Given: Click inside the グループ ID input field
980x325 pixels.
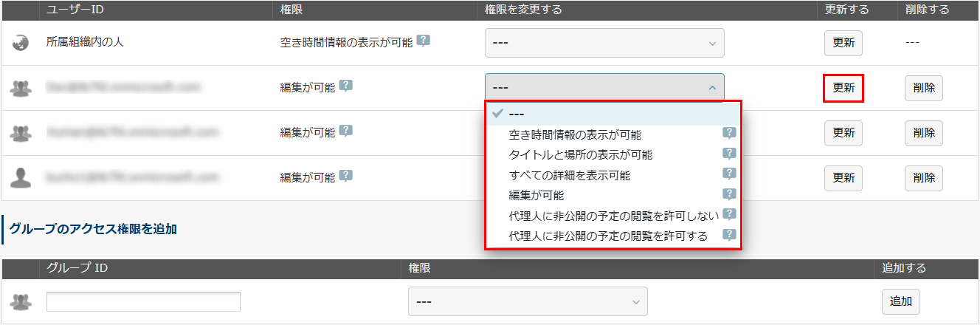Looking at the screenshot, I should click(143, 302).
